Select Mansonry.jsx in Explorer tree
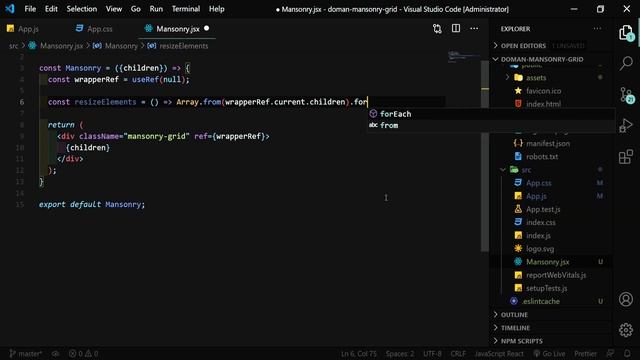Viewport: 640px width, 360px height. [x=547, y=262]
